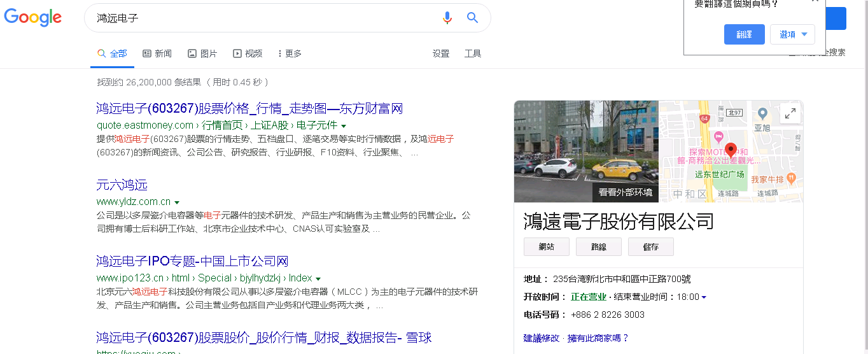Activate voice search microphone icon
This screenshot has height=354, width=868.
(x=447, y=18)
